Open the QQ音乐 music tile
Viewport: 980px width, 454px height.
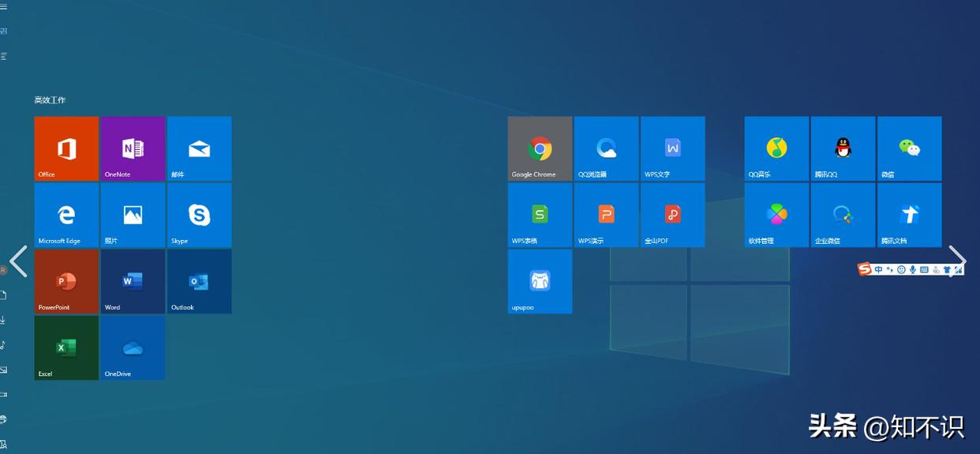(x=776, y=148)
